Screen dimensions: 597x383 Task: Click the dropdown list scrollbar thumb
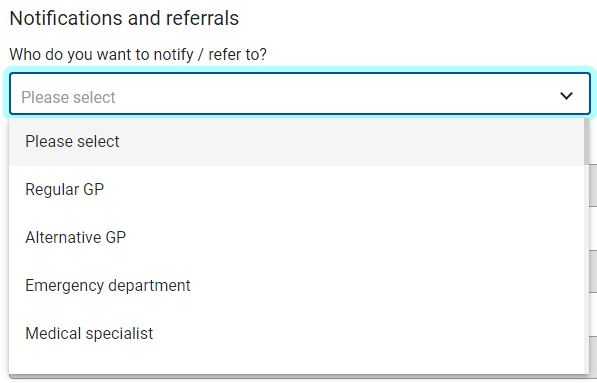[586, 142]
